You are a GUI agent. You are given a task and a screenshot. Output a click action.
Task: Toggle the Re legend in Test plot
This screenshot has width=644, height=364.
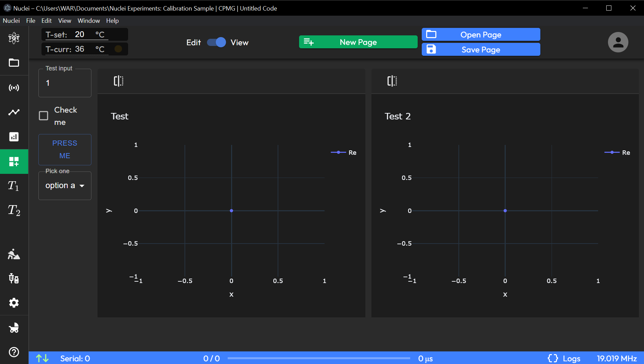click(344, 152)
